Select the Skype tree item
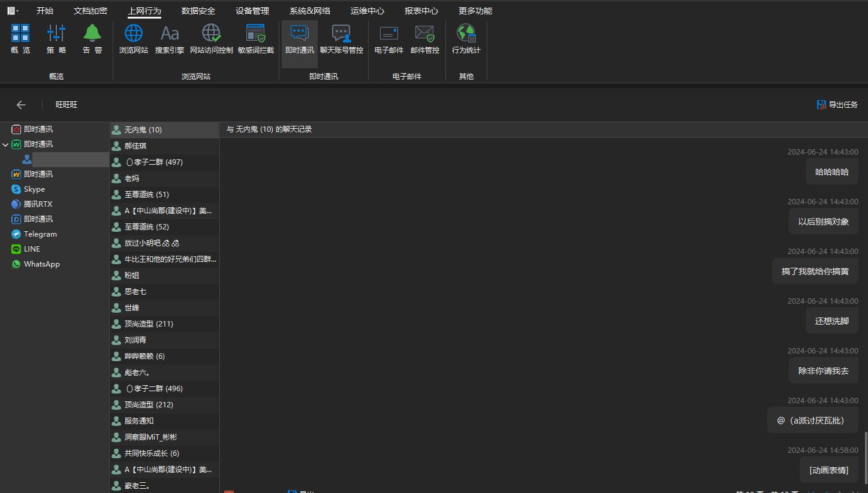868x493 pixels. pyautogui.click(x=28, y=189)
